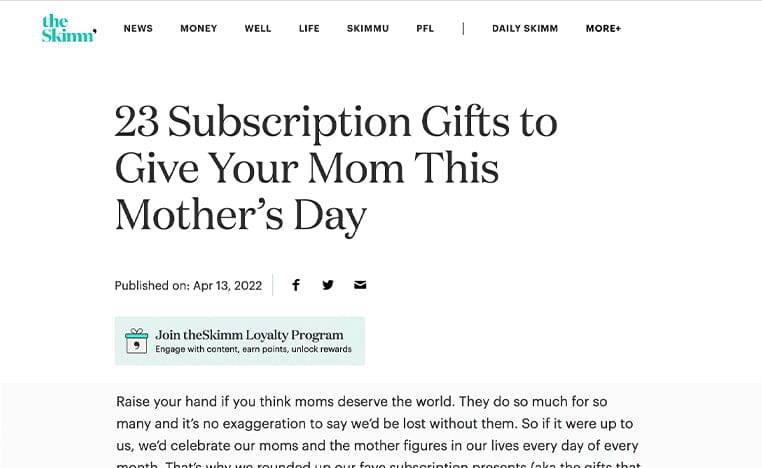
Task: Click the published date Apr 13, 2022
Action: tap(227, 285)
